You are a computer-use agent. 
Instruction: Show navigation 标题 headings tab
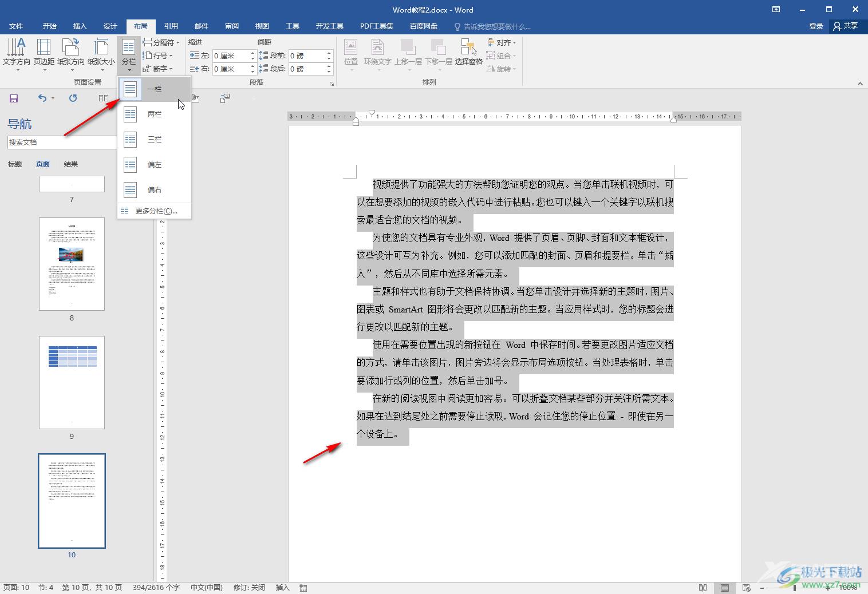coord(15,164)
